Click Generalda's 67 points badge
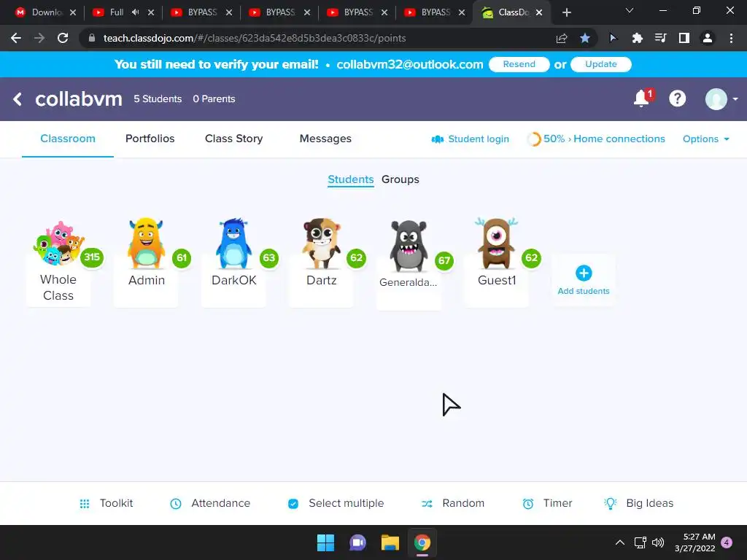 coord(444,260)
